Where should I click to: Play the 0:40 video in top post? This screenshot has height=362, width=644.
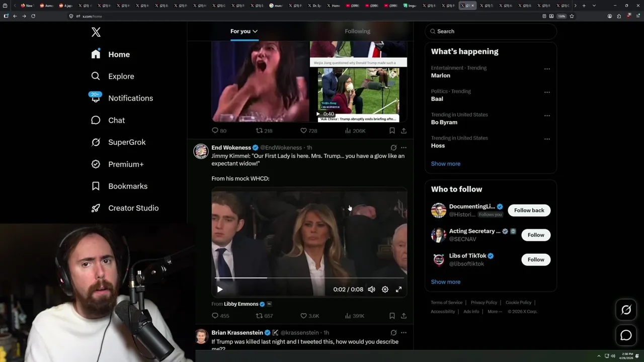pyautogui.click(x=317, y=114)
